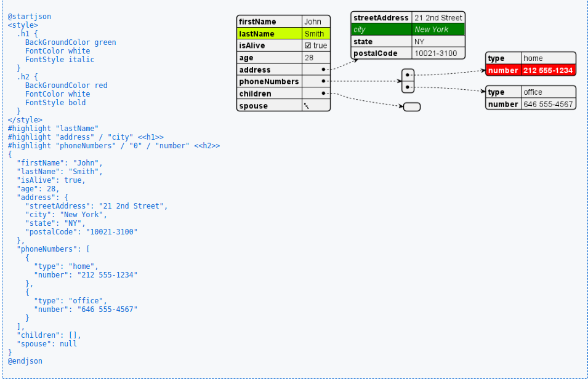This screenshot has height=379, width=588.
Task: Click the streetAddress key cell in the diagram
Action: [x=381, y=18]
